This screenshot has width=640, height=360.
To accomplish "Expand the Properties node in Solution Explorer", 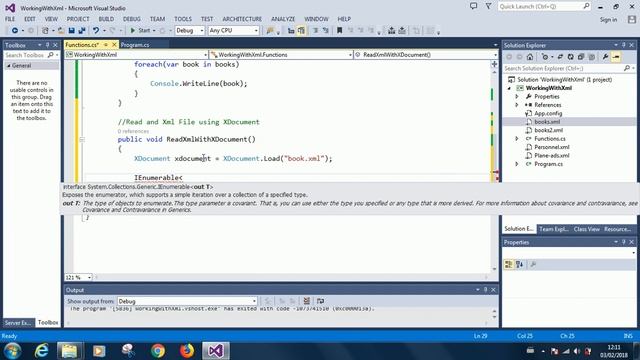I will click(517, 97).
